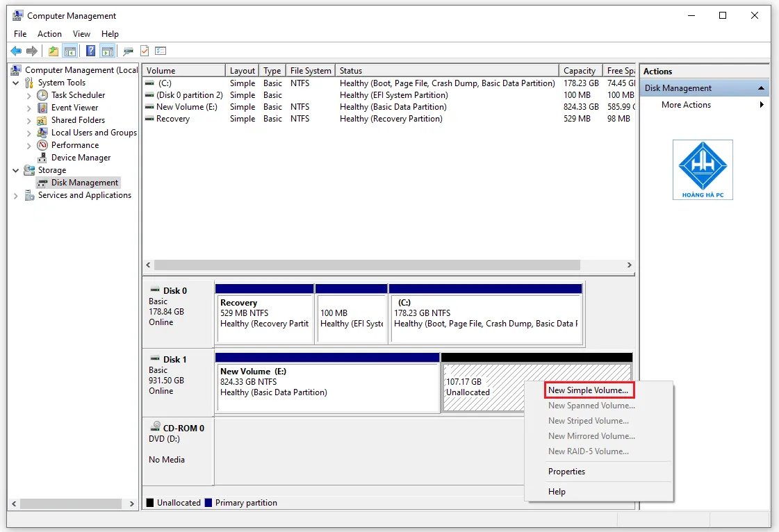Click the Event Viewer icon

[42, 107]
